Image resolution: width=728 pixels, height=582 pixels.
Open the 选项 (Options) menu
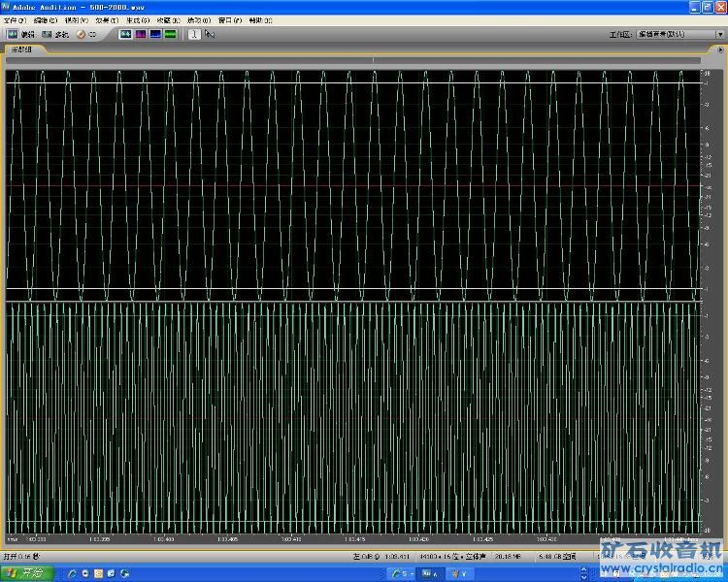pos(199,20)
